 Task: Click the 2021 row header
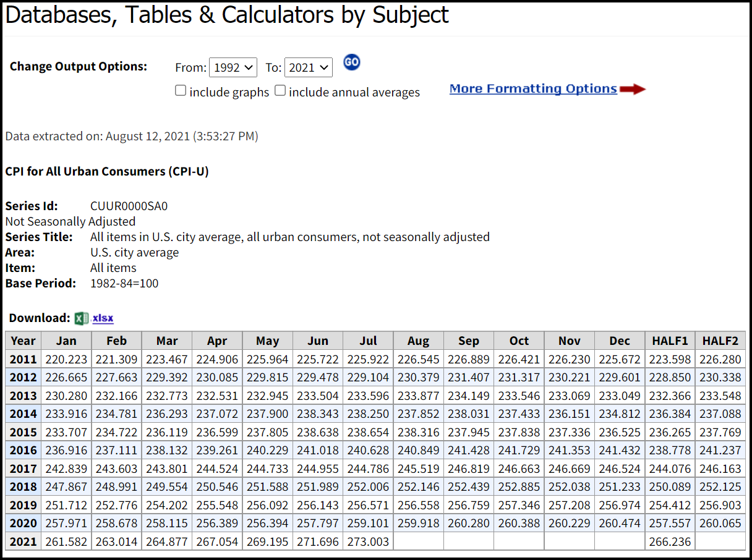pos(23,541)
